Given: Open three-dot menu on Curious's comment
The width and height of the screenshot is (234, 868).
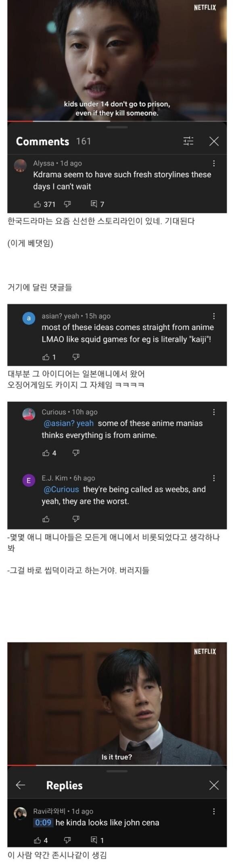Looking at the screenshot, I should (214, 412).
